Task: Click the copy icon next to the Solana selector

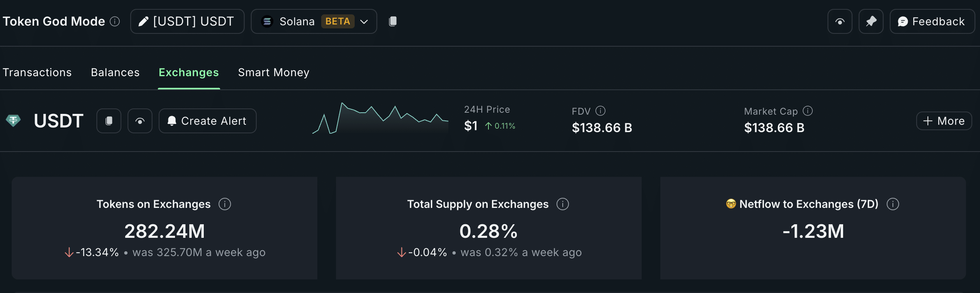Action: point(393,21)
